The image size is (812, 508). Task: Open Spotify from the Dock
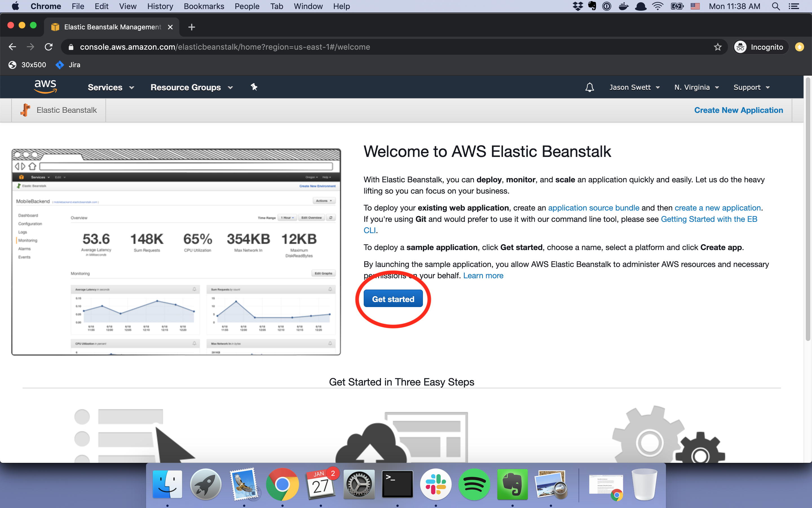474,484
